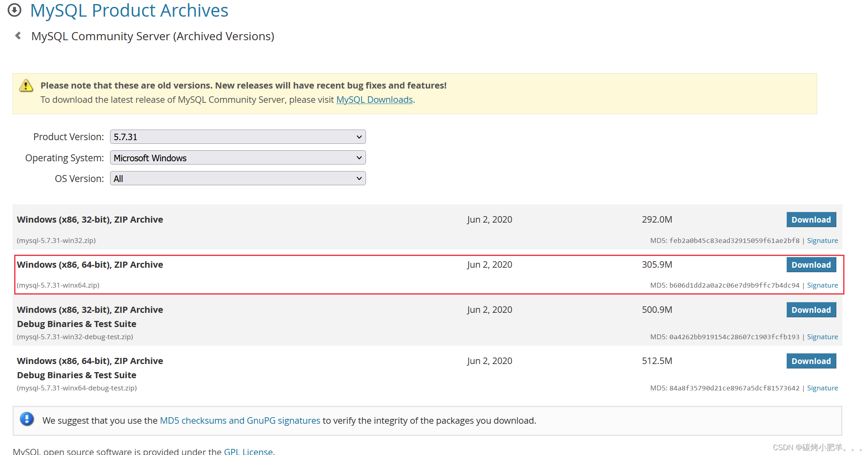Open the MySQL Downloads link
Viewport: 868px width, 455px height.
point(374,100)
